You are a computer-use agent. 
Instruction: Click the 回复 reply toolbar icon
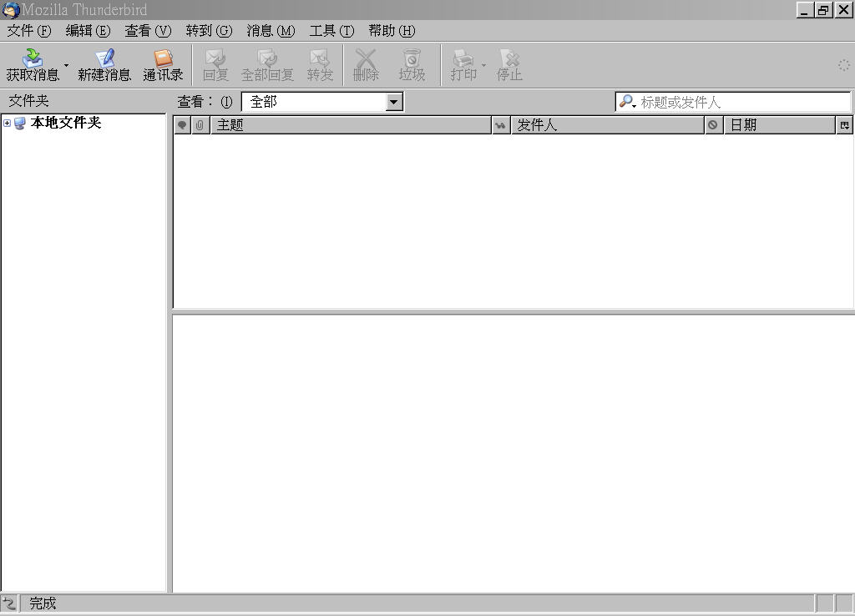click(215, 58)
